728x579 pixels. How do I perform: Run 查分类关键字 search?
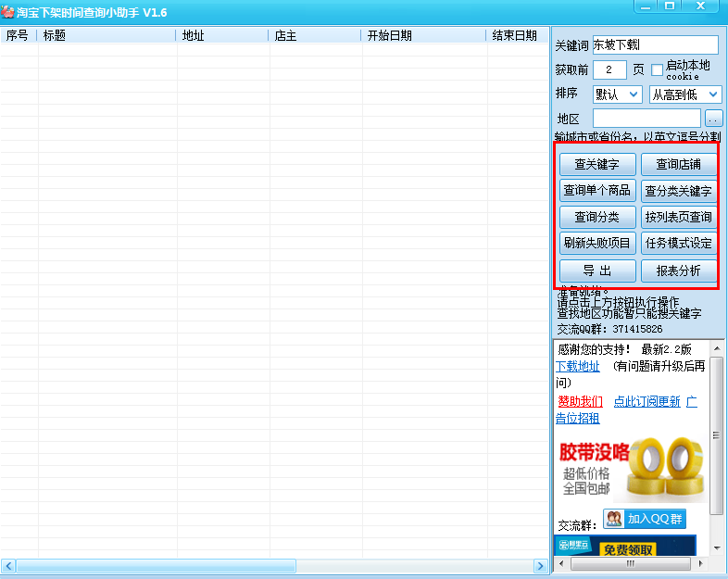pos(678,190)
